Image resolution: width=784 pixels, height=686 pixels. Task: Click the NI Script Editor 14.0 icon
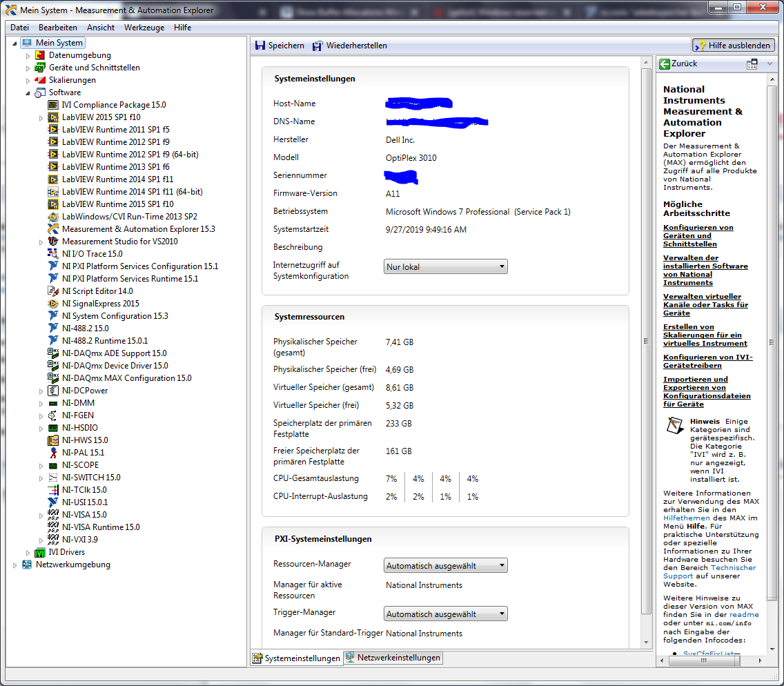(x=53, y=291)
